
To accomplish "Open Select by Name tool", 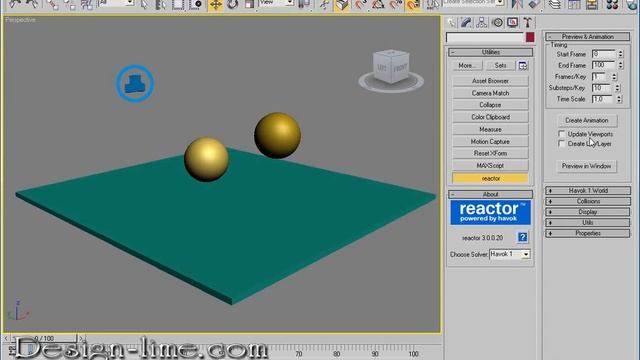I will (161, 5).
